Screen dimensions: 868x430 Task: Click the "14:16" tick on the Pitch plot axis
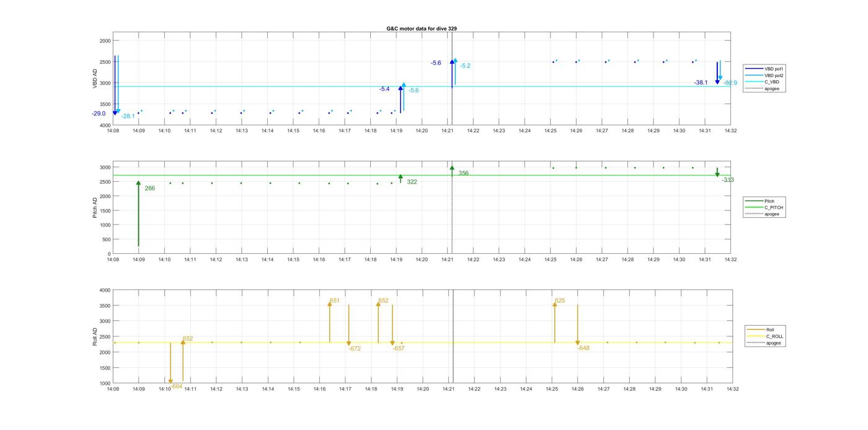tap(319, 259)
